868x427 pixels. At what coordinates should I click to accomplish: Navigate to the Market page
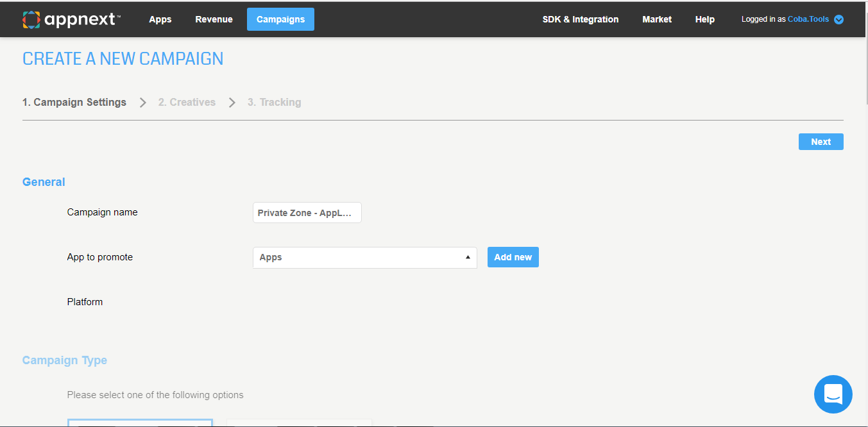pyautogui.click(x=657, y=19)
